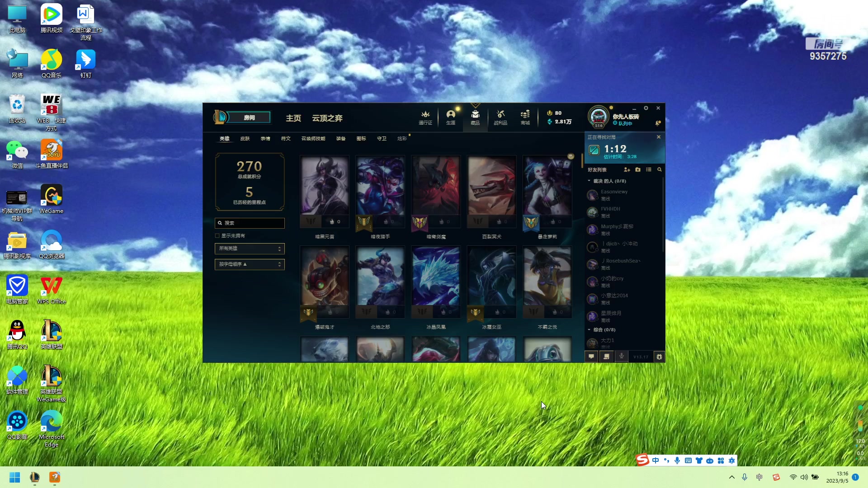Go to 主页 home
The image size is (868, 488).
[293, 118]
